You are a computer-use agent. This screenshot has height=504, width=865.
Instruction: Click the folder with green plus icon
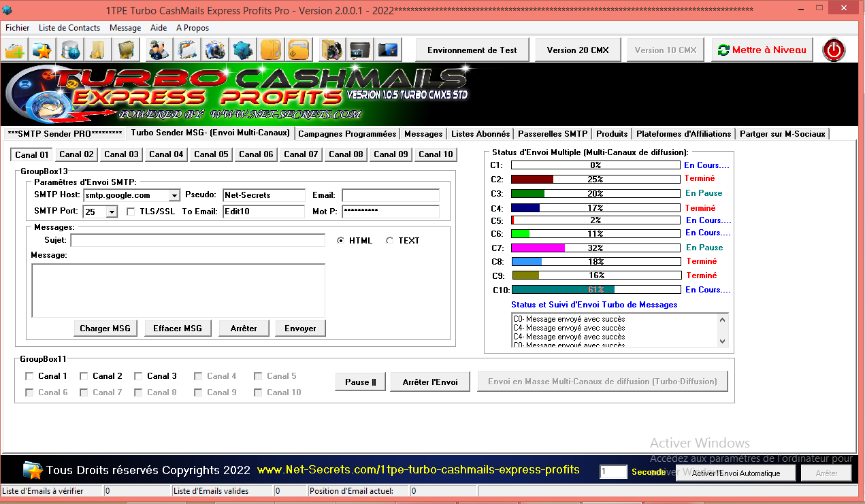coord(14,50)
